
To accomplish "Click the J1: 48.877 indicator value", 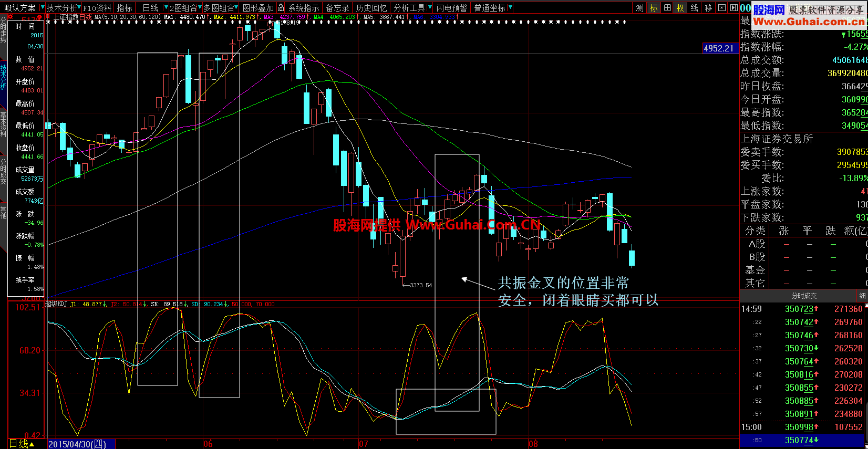I will coord(86,304).
